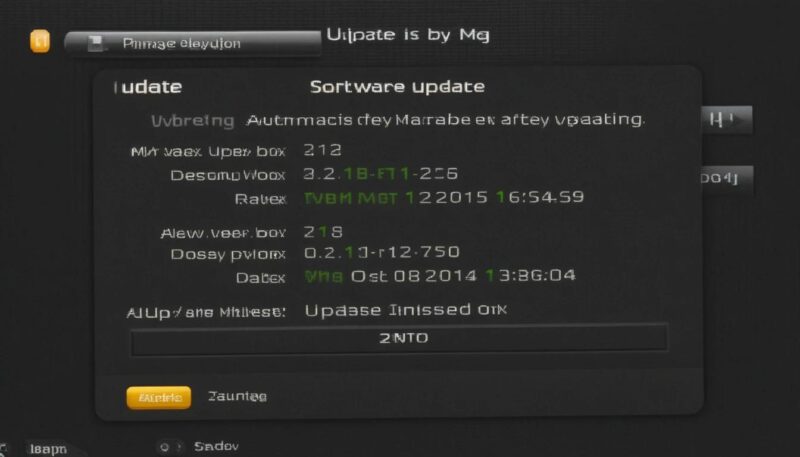This screenshot has width=800, height=457.
Task: Click the yellow button at dialog bottom
Action: [159, 397]
